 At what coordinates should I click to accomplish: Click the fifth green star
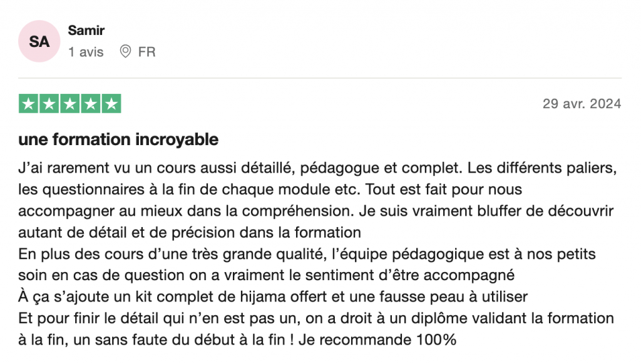(x=111, y=104)
